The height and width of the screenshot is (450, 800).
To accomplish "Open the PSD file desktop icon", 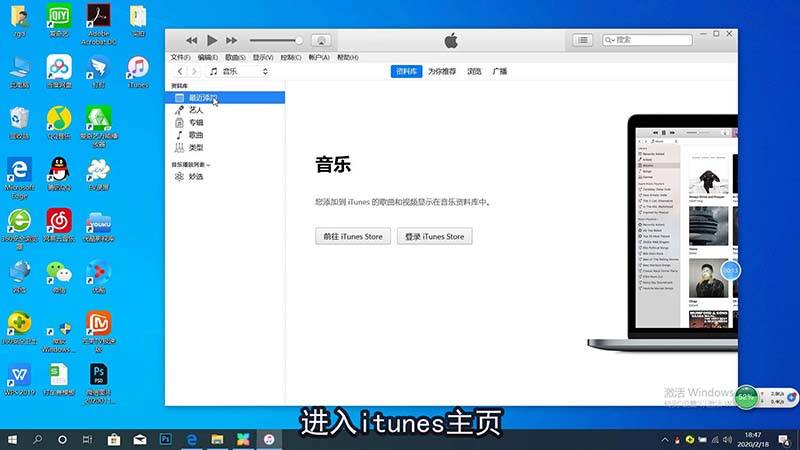I will (x=98, y=384).
